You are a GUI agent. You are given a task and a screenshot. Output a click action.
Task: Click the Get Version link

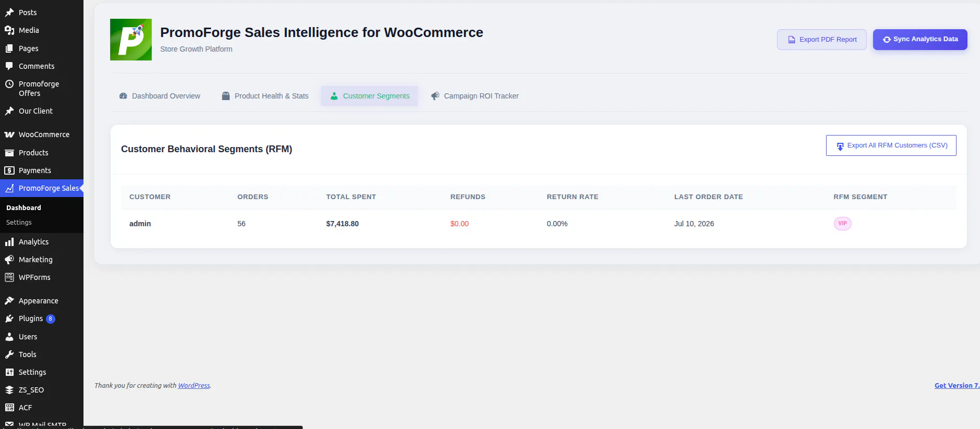(x=957, y=386)
